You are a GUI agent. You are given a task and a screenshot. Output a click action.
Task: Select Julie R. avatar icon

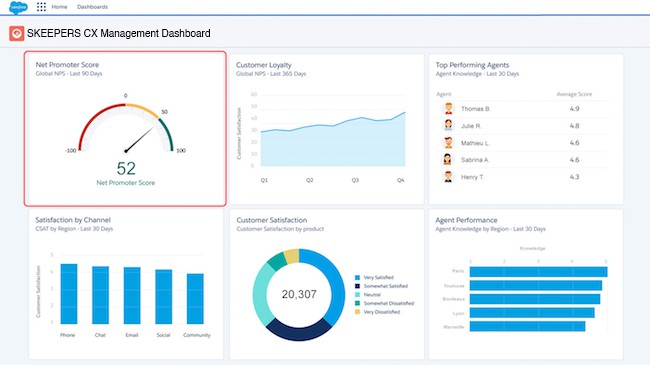448,126
